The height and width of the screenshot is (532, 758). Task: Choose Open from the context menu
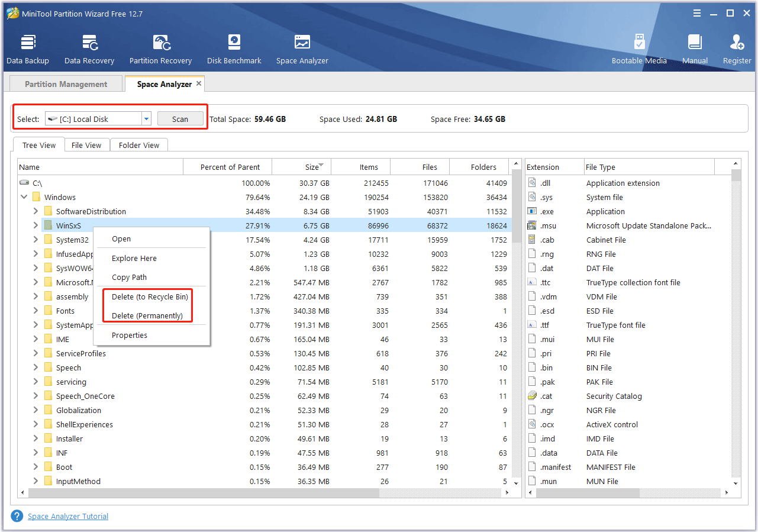pos(151,239)
